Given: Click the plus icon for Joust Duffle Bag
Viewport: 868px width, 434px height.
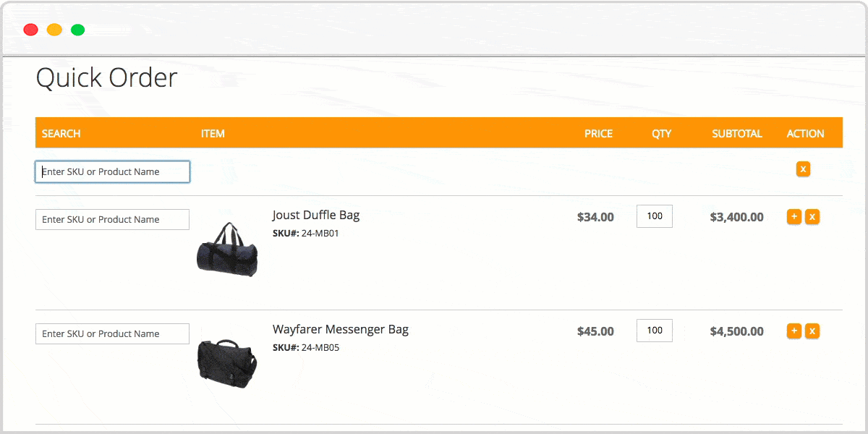Looking at the screenshot, I should coord(793,217).
